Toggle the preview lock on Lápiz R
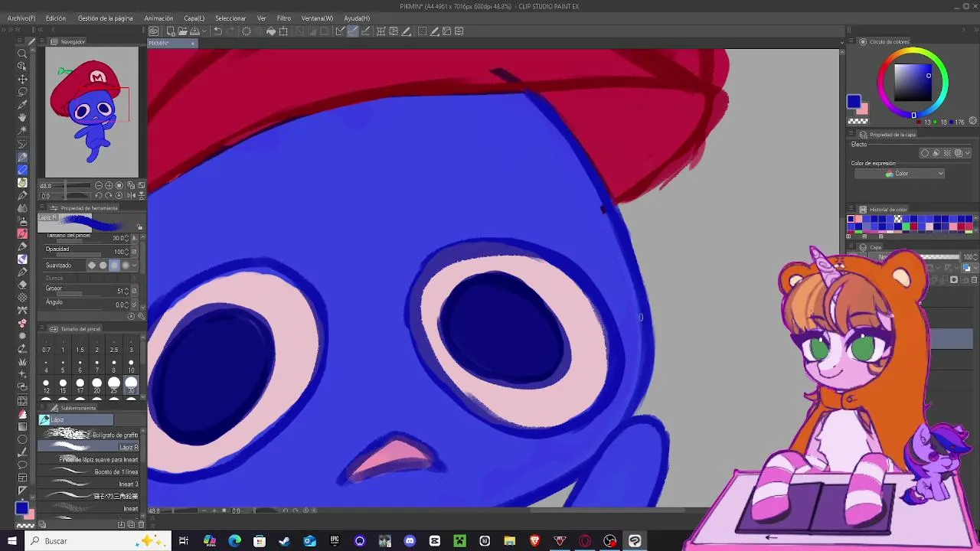This screenshot has height=551, width=980. [x=139, y=227]
